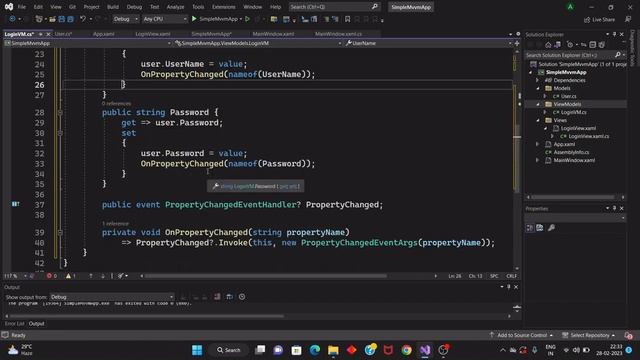Start debugging SimpleMvvmApp with green play button

[194, 19]
